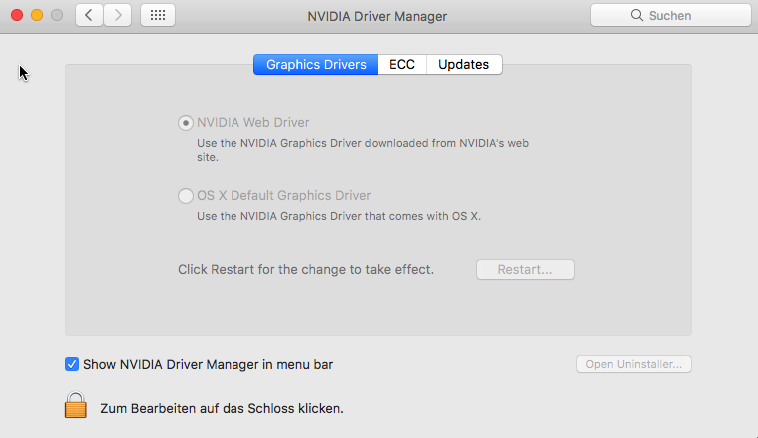Choose the OS X Default Graphics Driver option
The height and width of the screenshot is (438, 758).
(185, 196)
